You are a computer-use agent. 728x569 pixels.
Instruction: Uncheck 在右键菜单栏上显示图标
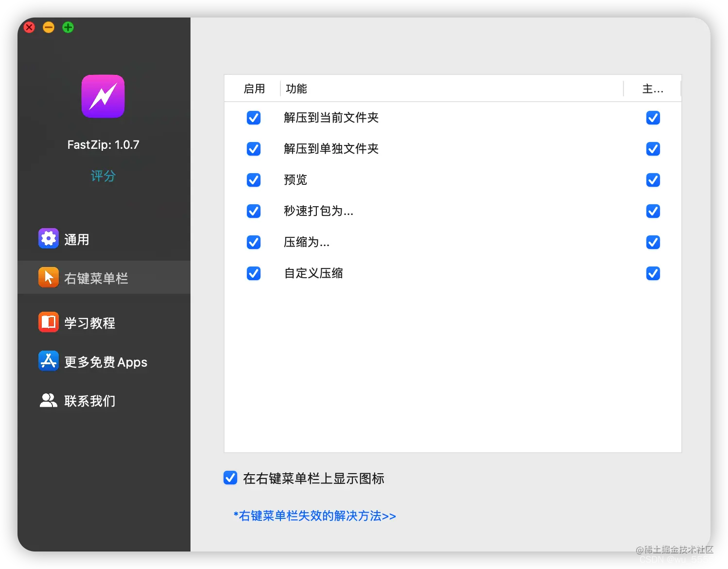230,478
